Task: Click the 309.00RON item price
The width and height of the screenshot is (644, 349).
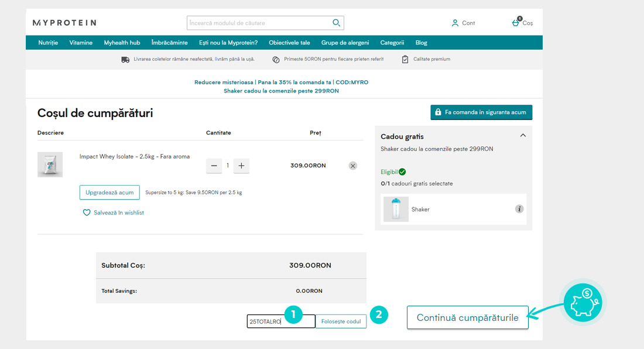Action: 308,166
